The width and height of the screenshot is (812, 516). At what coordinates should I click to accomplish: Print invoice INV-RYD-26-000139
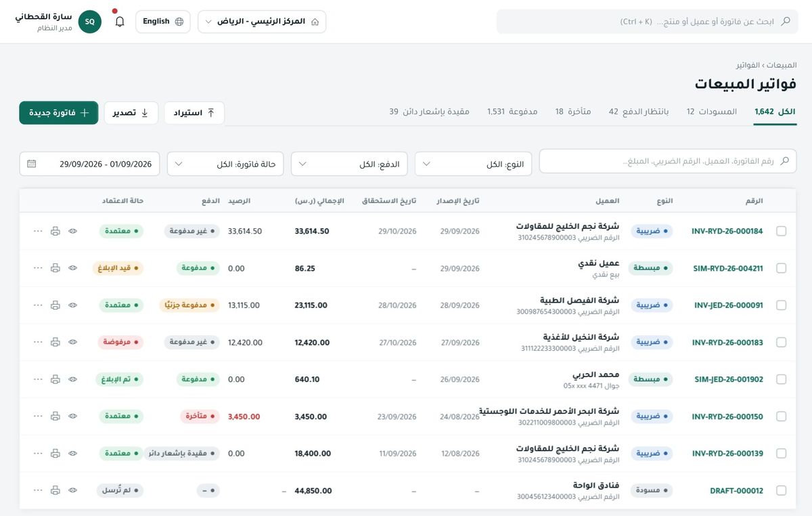(x=55, y=453)
